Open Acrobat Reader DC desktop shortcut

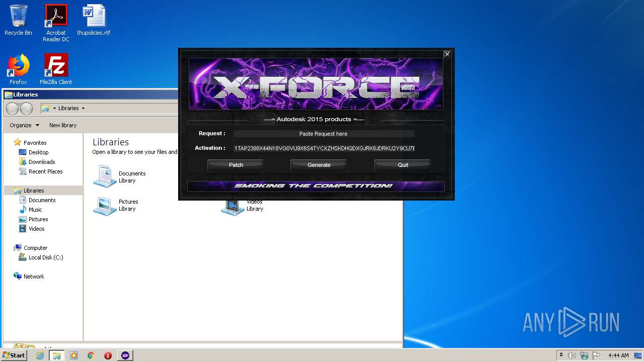point(56,23)
